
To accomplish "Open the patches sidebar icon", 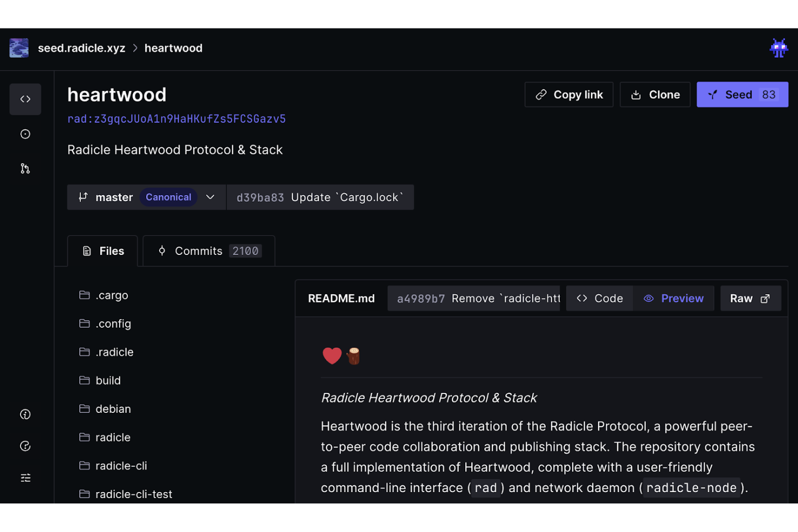I will coord(25,169).
